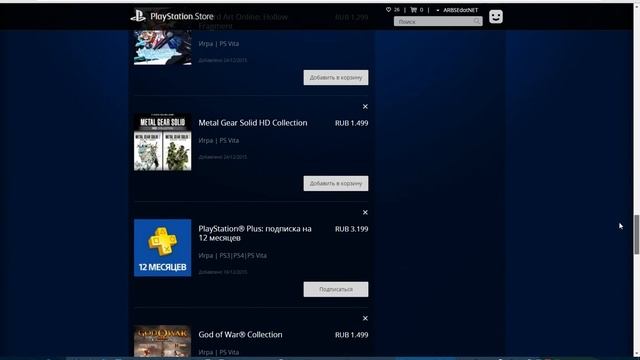This screenshot has width=640, height=360.
Task: Open the Sword Art Online cover thumbnail
Action: pyautogui.click(x=162, y=47)
